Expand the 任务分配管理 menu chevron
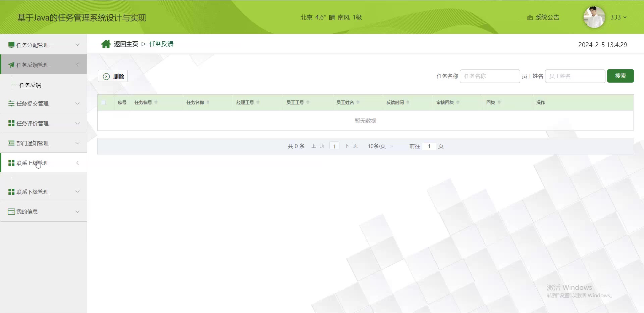 77,45
